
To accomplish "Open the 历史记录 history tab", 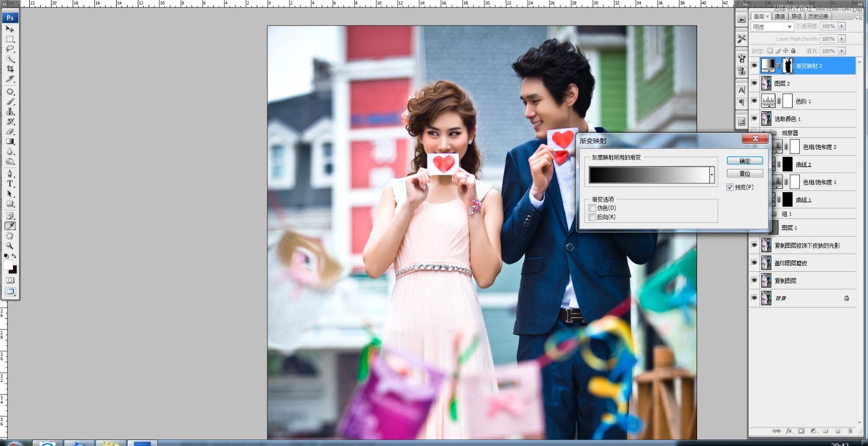I will [818, 16].
